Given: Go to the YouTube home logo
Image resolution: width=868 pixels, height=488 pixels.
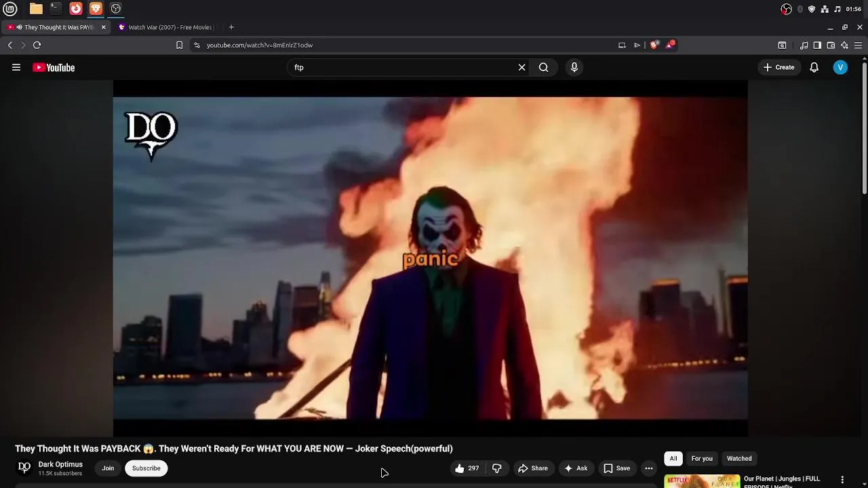Looking at the screenshot, I should [x=54, y=67].
